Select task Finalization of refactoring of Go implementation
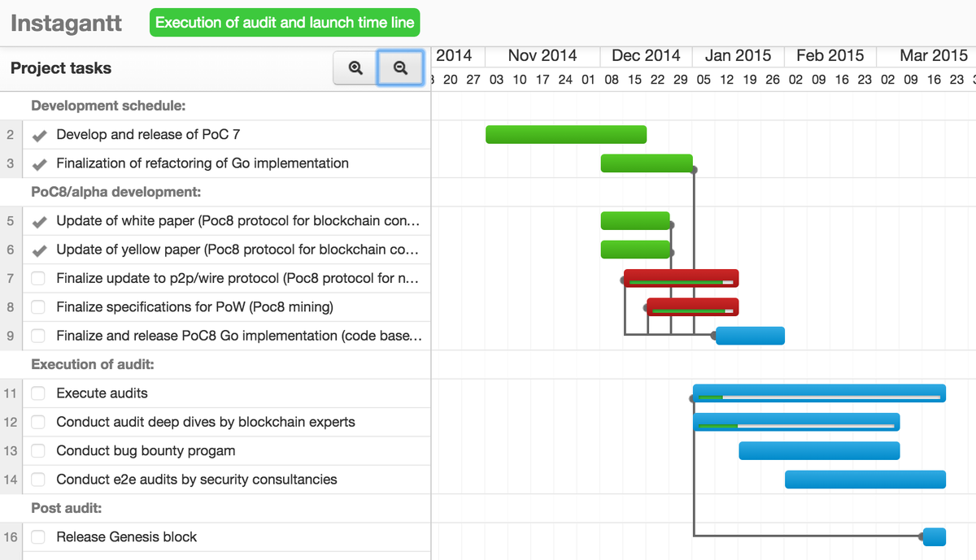Image resolution: width=976 pixels, height=560 pixels. [203, 163]
